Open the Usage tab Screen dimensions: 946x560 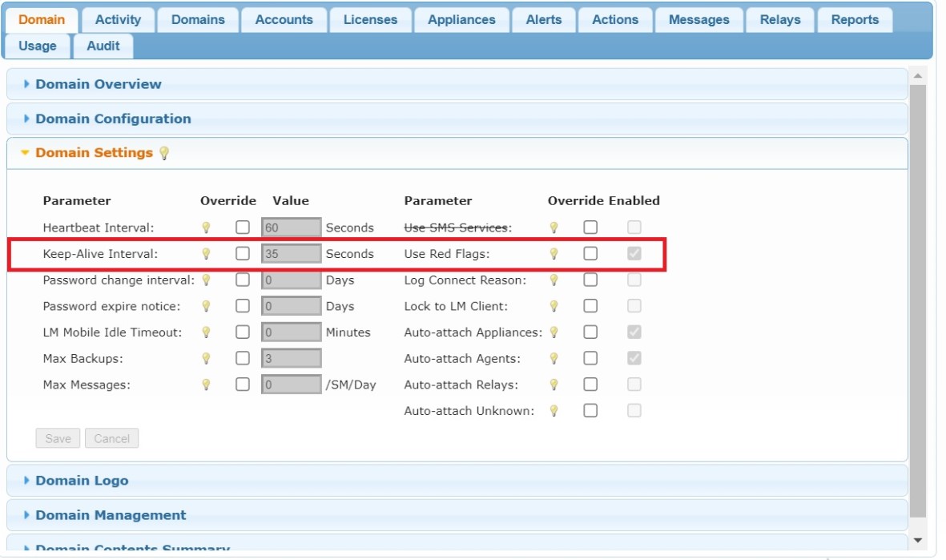[x=38, y=46]
